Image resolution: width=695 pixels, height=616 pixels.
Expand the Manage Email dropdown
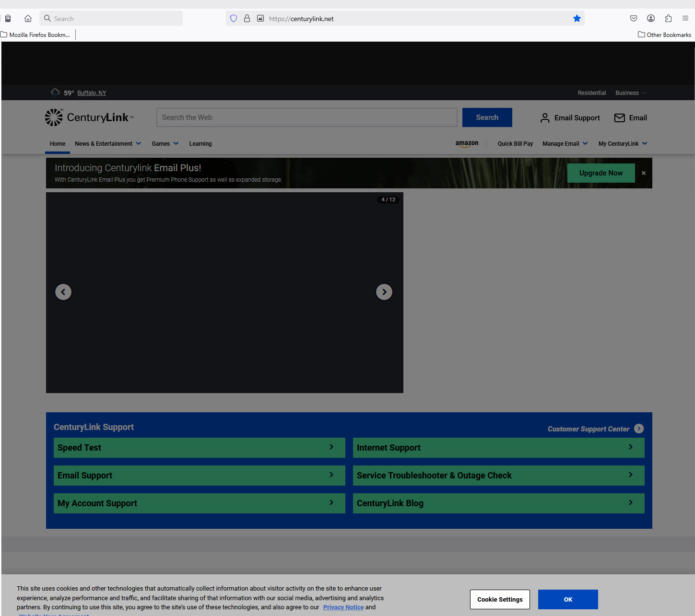pos(565,144)
